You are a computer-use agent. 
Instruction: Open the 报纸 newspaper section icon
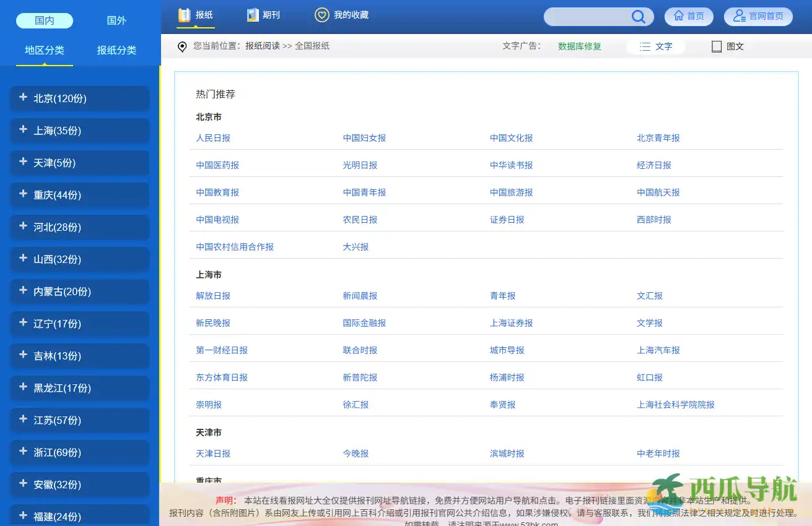(x=183, y=15)
